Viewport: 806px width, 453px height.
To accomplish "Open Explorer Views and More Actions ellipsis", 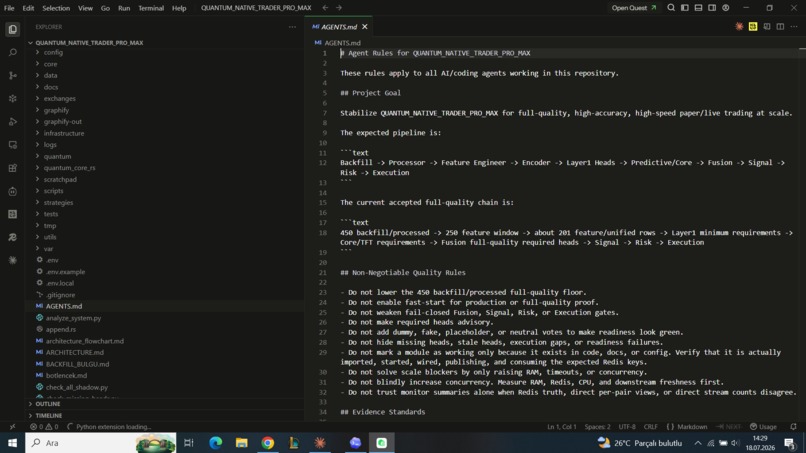I will (x=292, y=27).
